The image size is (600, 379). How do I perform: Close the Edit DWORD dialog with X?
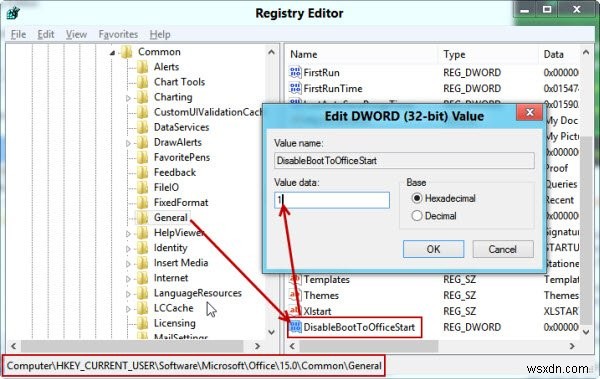tap(530, 113)
